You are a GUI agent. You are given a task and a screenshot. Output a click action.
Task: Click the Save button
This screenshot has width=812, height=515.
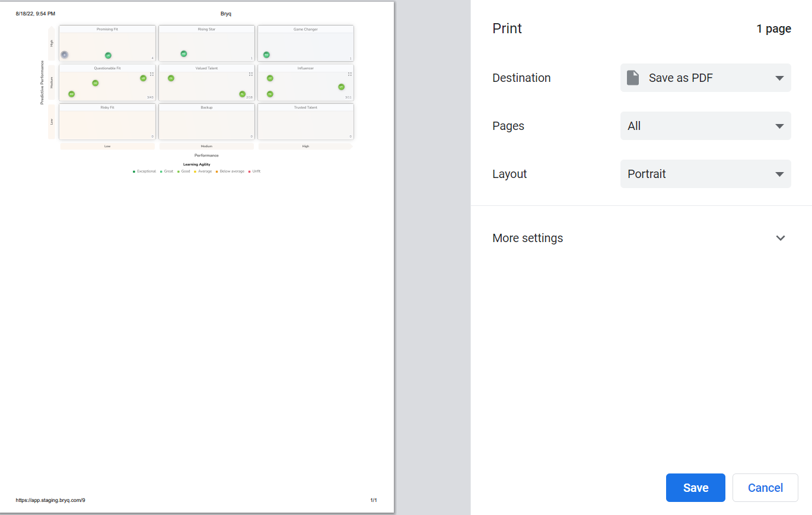695,488
